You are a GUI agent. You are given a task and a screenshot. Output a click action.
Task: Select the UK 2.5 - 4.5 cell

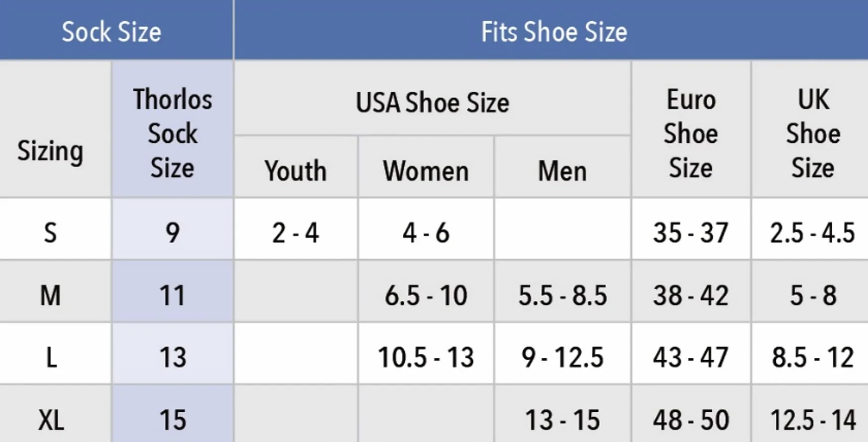[x=810, y=229]
